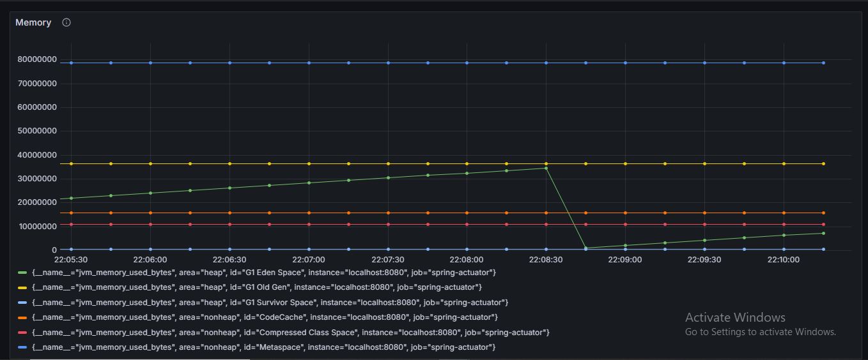868x360 pixels.
Task: Click the Compressed Class Space point at 22:05:30
Action: (71, 224)
